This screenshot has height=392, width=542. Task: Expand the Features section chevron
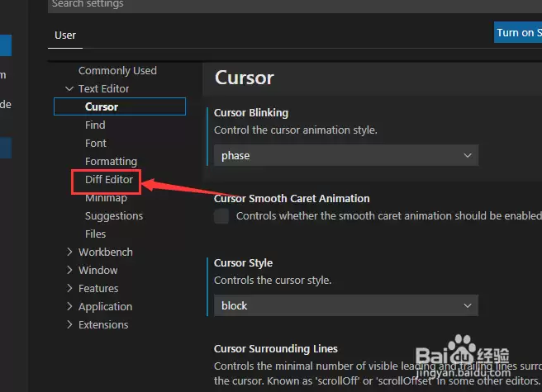coord(69,288)
